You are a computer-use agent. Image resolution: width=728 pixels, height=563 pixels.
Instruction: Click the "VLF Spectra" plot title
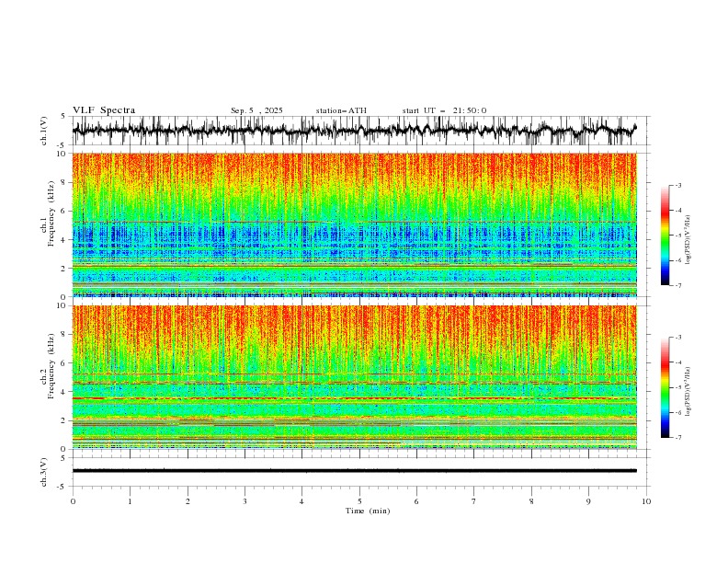pyautogui.click(x=104, y=110)
